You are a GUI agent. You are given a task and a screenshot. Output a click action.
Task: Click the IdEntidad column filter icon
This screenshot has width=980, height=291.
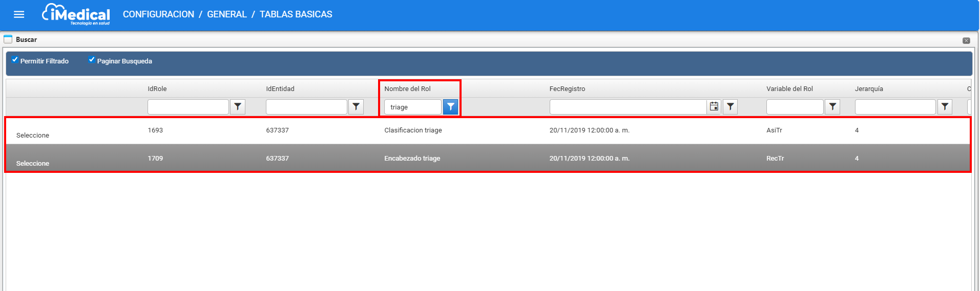pos(356,107)
